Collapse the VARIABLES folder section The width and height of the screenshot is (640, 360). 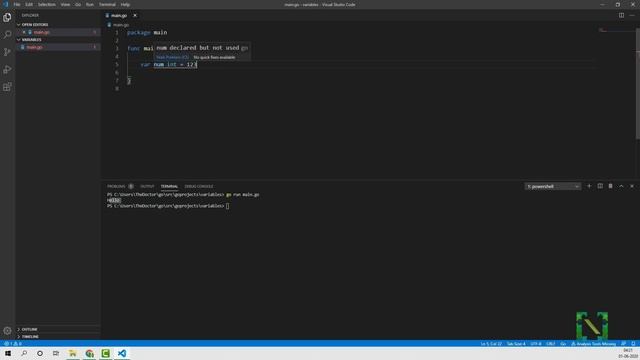(x=31, y=40)
